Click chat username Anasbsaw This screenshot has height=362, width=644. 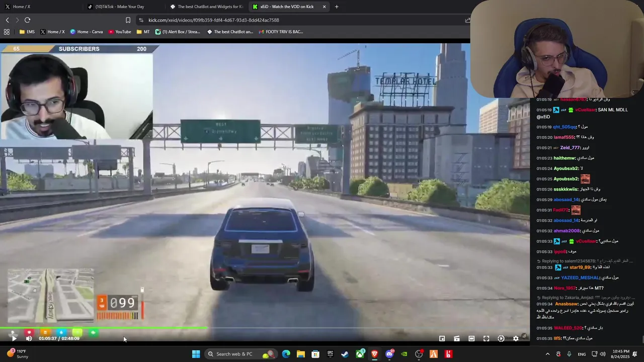567,304
